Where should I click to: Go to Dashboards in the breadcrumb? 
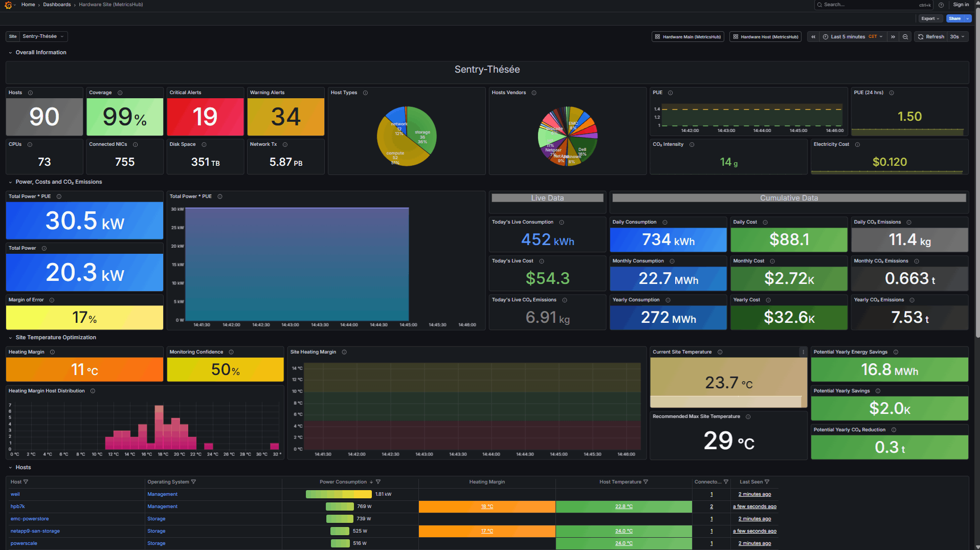[x=57, y=5]
